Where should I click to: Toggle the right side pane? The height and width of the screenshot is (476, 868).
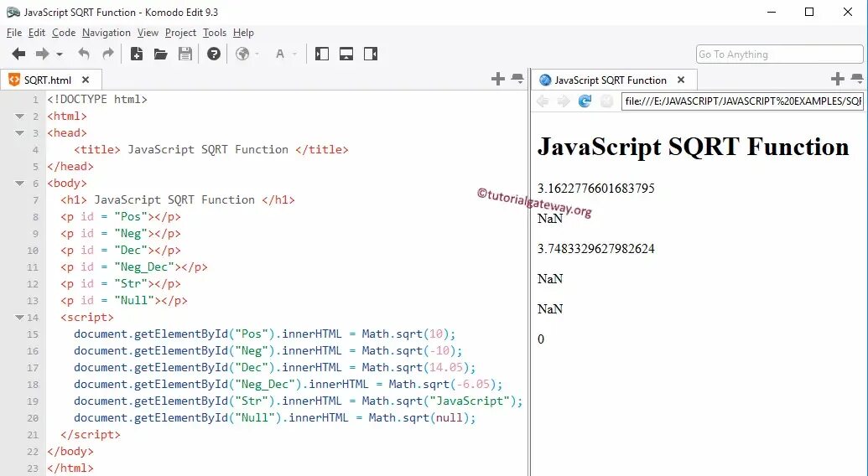371,54
